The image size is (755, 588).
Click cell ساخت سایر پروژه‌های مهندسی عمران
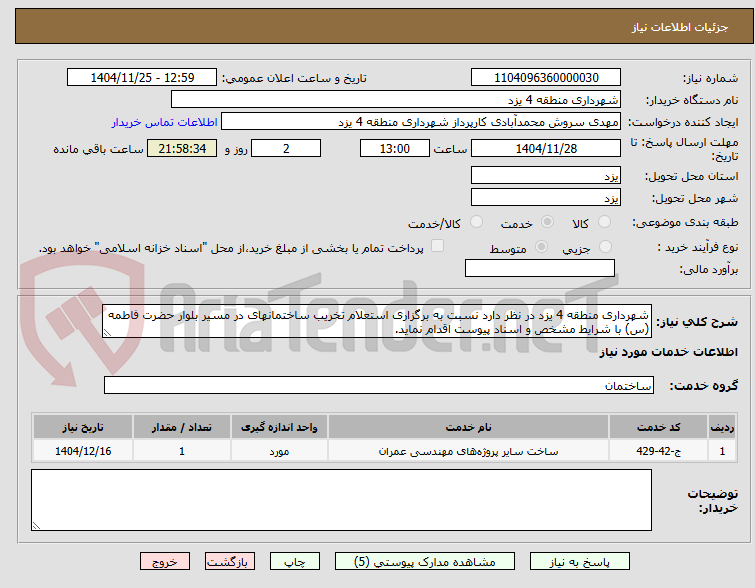coord(469,451)
